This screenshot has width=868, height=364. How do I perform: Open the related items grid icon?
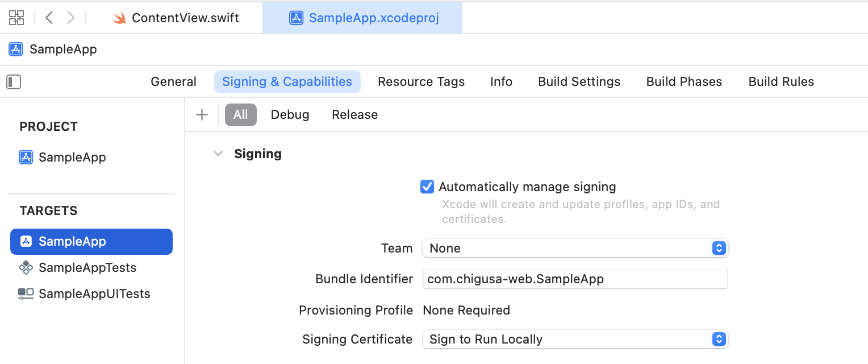point(16,18)
